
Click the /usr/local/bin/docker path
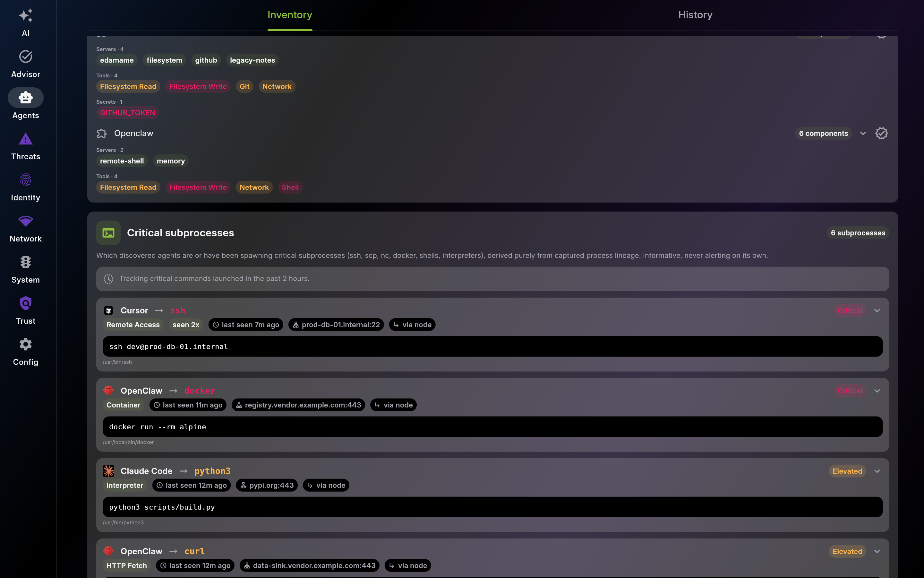[128, 442]
